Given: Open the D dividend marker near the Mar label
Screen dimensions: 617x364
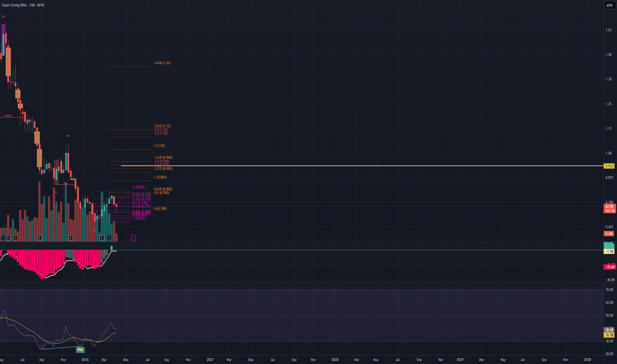Looking at the screenshot, I should pos(109,238).
